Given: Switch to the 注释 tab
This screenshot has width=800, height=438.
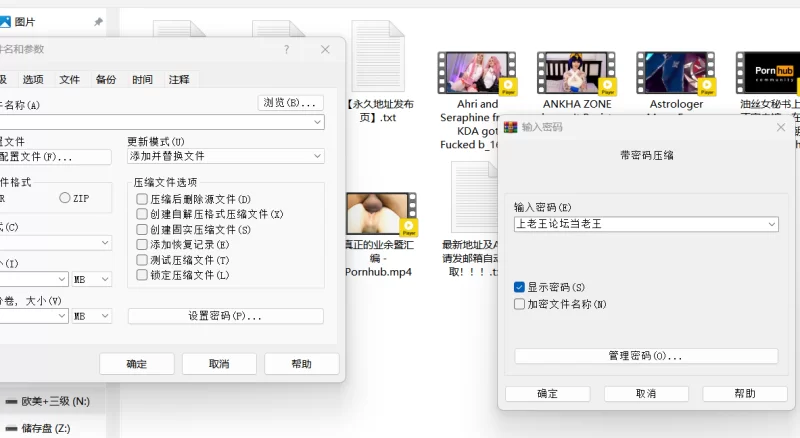Looking at the screenshot, I should tap(179, 79).
